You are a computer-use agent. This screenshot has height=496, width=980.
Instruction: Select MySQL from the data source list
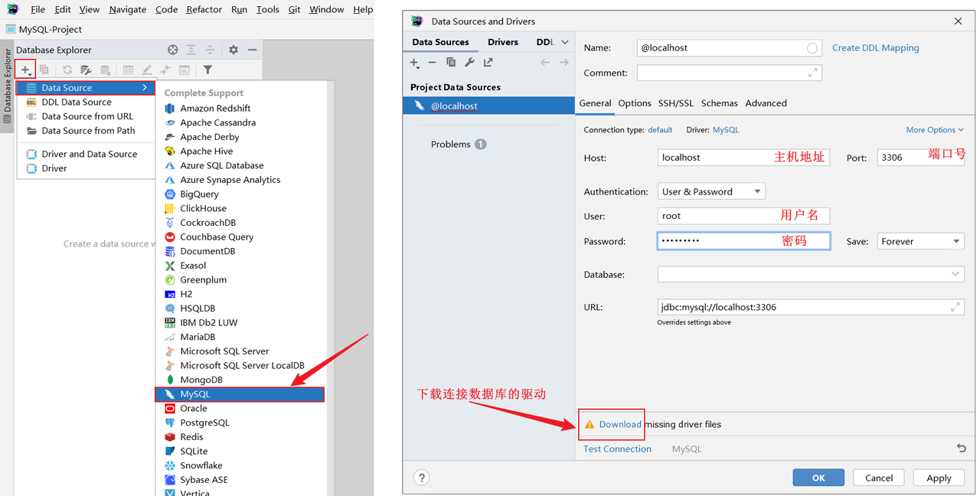click(x=240, y=394)
